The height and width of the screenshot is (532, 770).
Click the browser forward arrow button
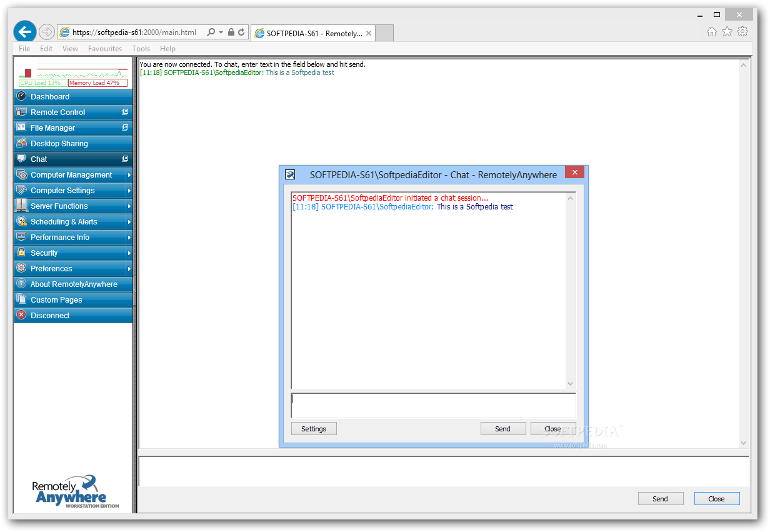[46, 32]
